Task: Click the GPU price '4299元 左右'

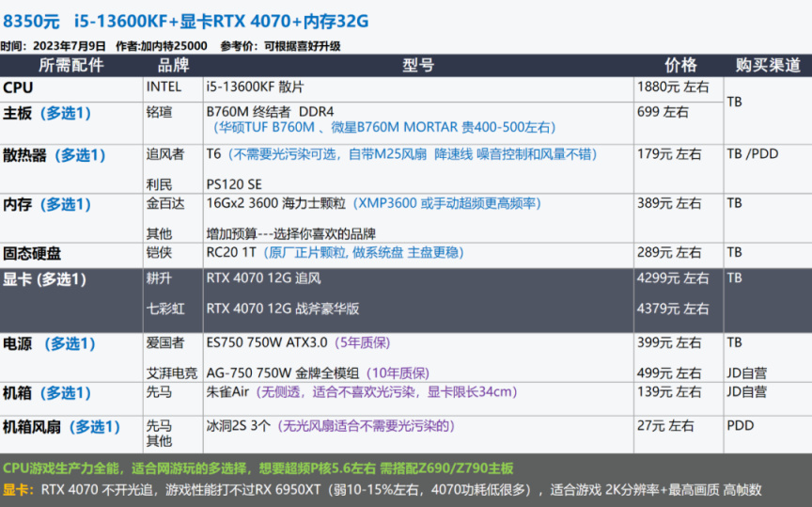Action: pos(673,278)
